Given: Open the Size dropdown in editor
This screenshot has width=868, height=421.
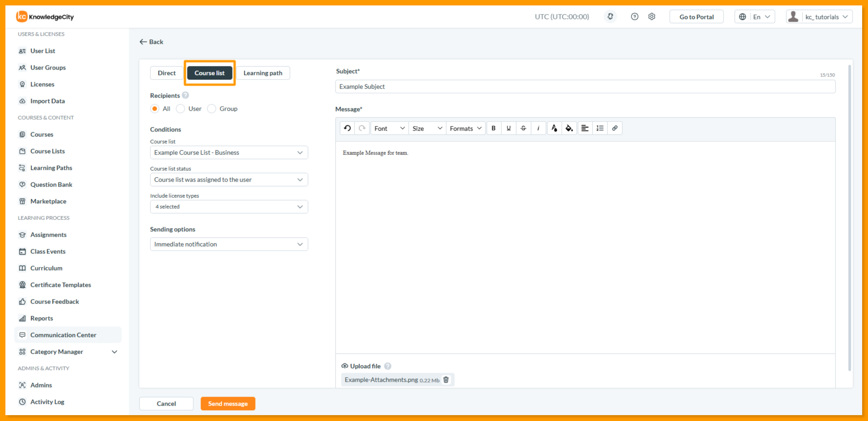Looking at the screenshot, I should [x=427, y=128].
